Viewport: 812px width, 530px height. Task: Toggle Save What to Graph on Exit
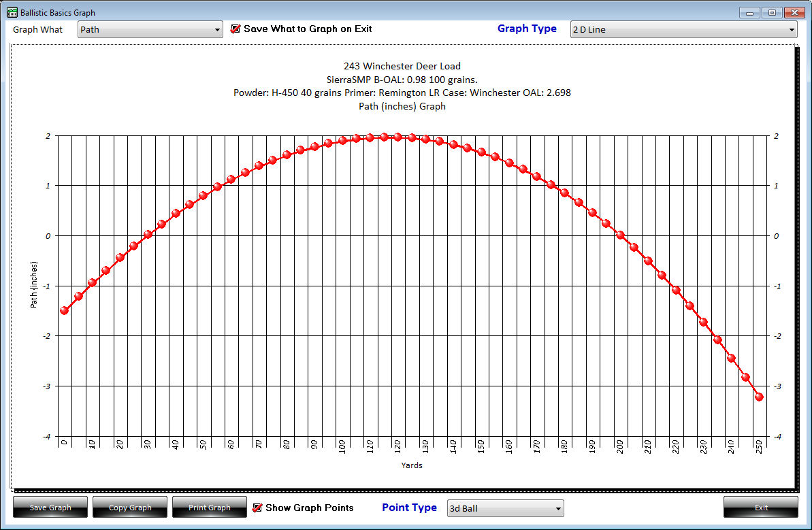click(236, 29)
